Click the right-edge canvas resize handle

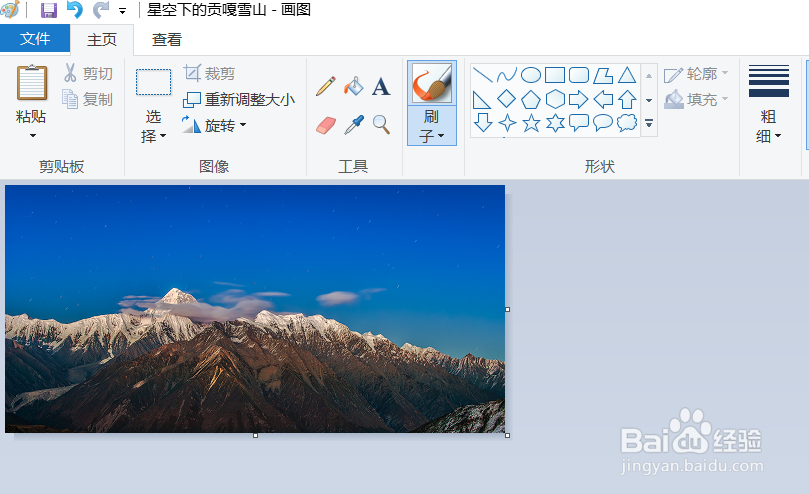[x=507, y=309]
